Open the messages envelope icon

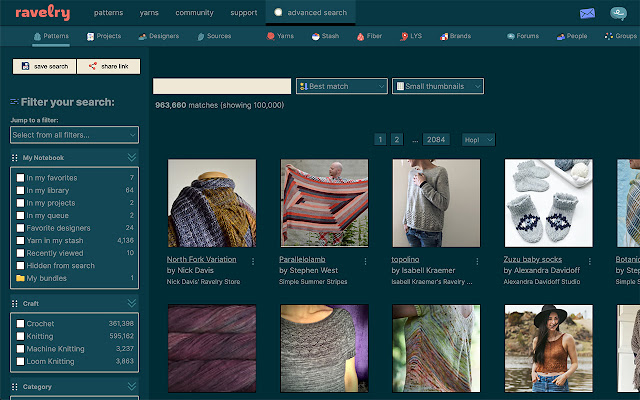coord(586,13)
